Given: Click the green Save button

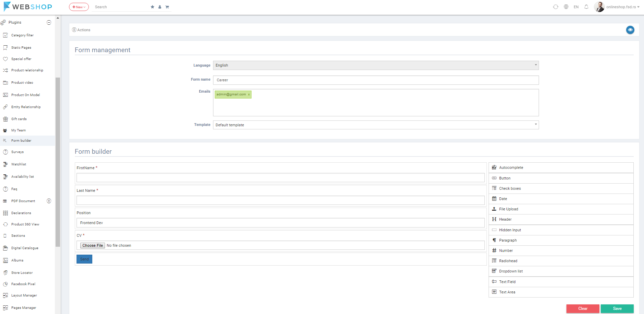Looking at the screenshot, I should [617, 309].
